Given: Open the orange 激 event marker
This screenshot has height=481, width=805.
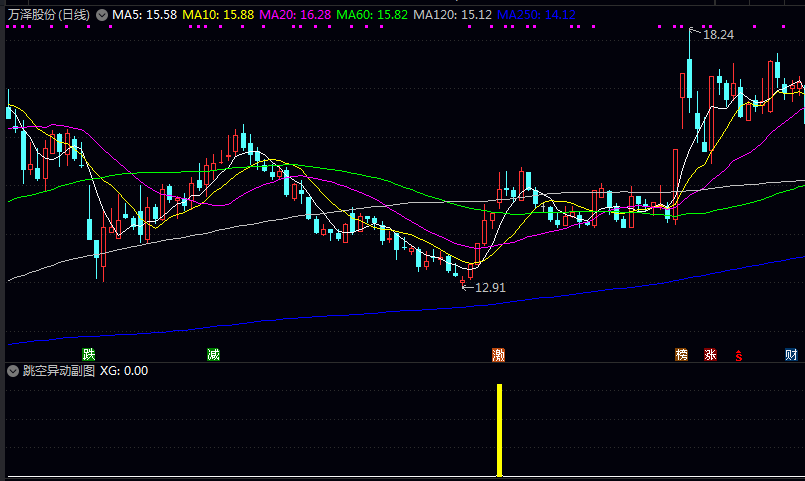Looking at the screenshot, I should pos(499,355).
